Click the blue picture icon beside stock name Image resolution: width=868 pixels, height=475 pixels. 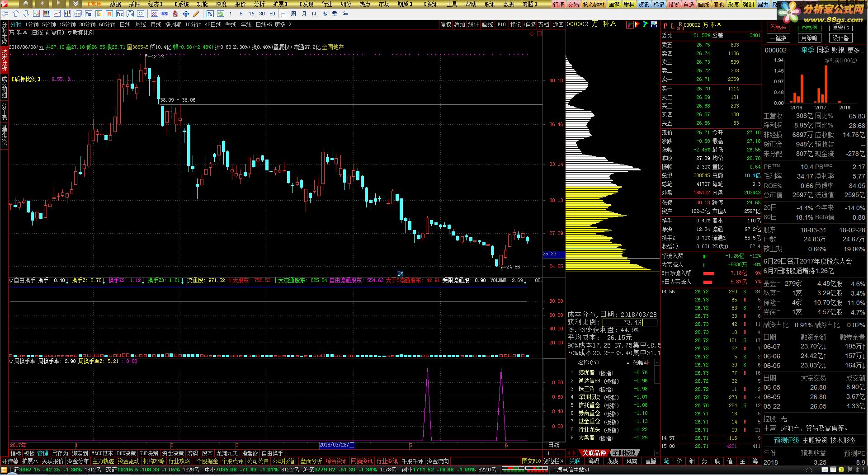pos(654,24)
